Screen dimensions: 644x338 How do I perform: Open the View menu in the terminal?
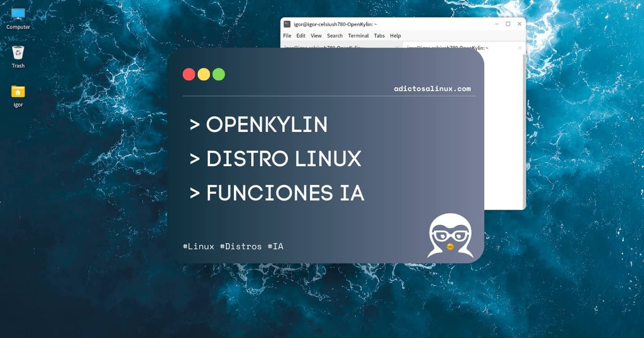point(316,35)
